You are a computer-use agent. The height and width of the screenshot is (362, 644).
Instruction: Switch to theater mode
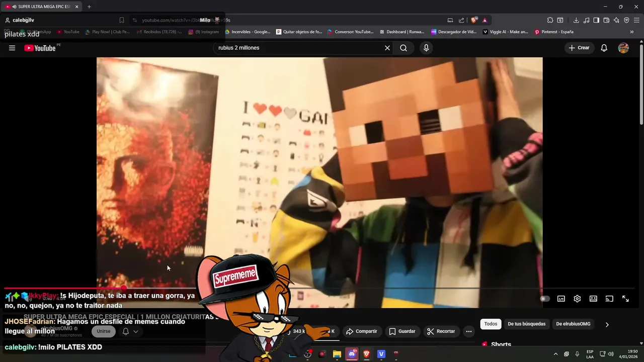(x=593, y=299)
